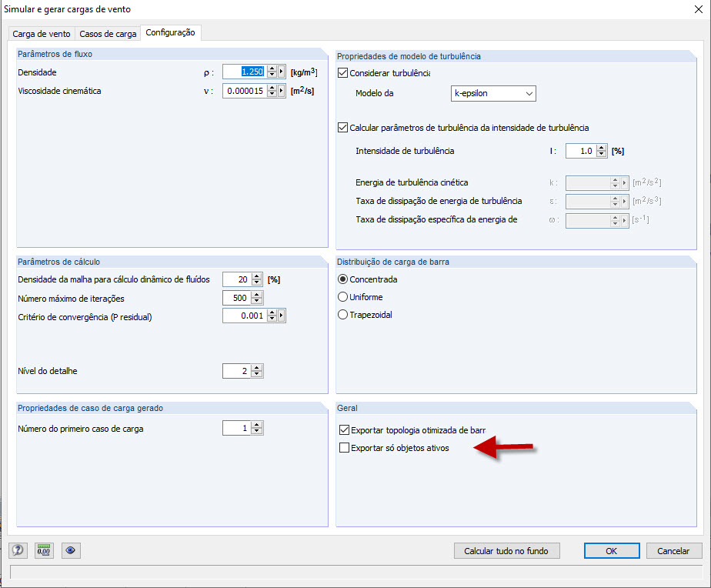Screen dimensions: 711x588
Task: Click the Viscosidade cinemática field 0.000015
Action: (245, 91)
